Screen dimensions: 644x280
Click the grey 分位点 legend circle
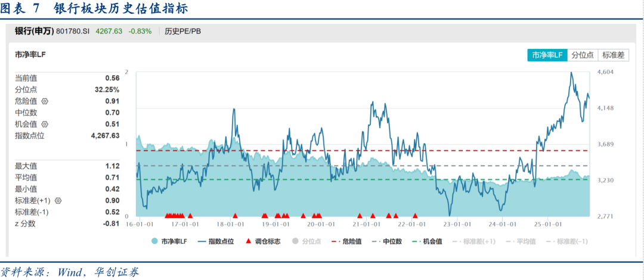click(294, 241)
